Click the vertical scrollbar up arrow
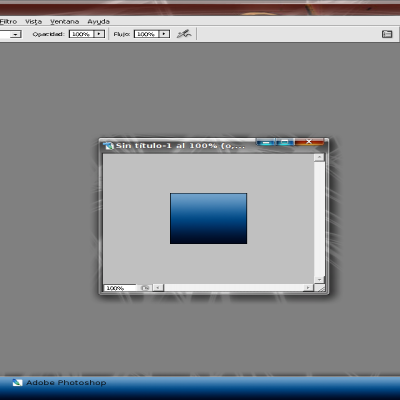This screenshot has width=400, height=400. (319, 157)
